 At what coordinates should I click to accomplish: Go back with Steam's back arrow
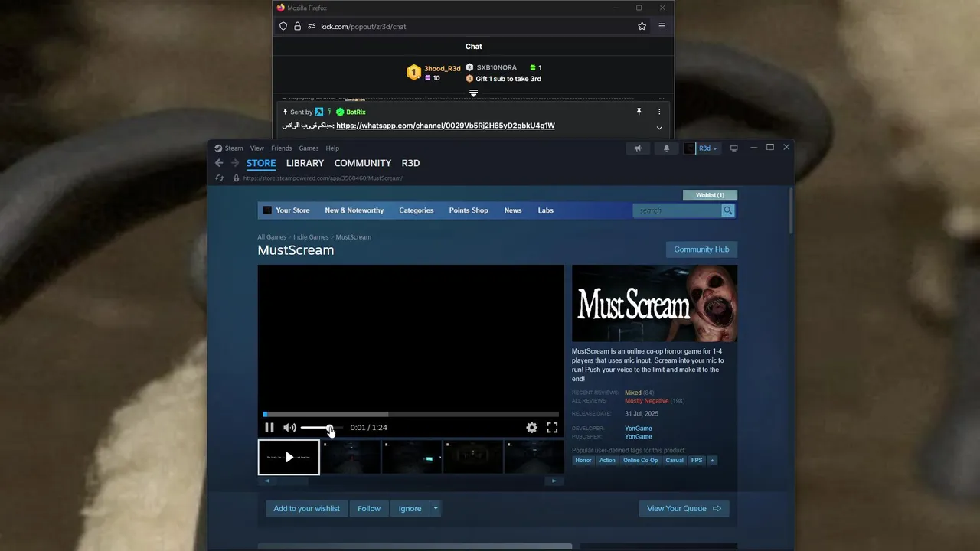point(219,163)
